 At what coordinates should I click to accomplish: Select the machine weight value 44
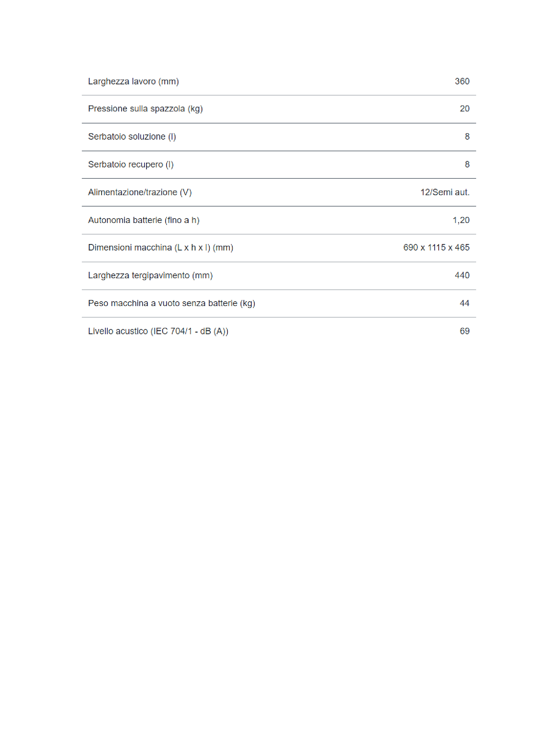pos(464,303)
